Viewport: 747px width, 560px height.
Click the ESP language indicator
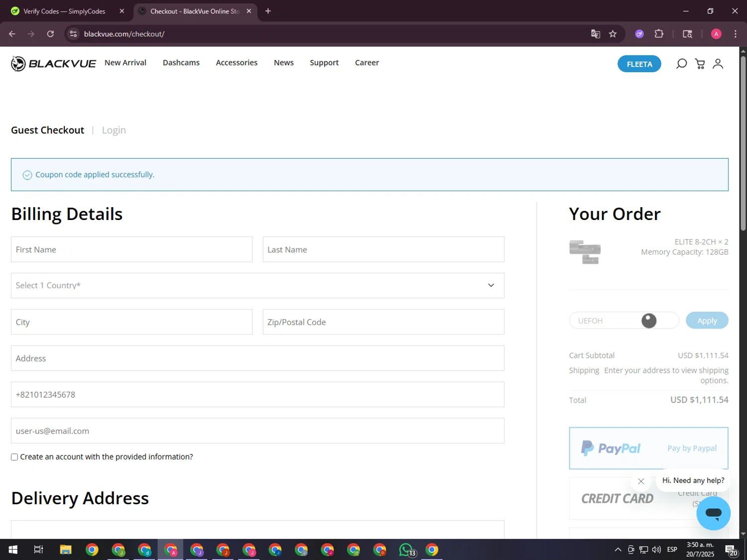672,550
